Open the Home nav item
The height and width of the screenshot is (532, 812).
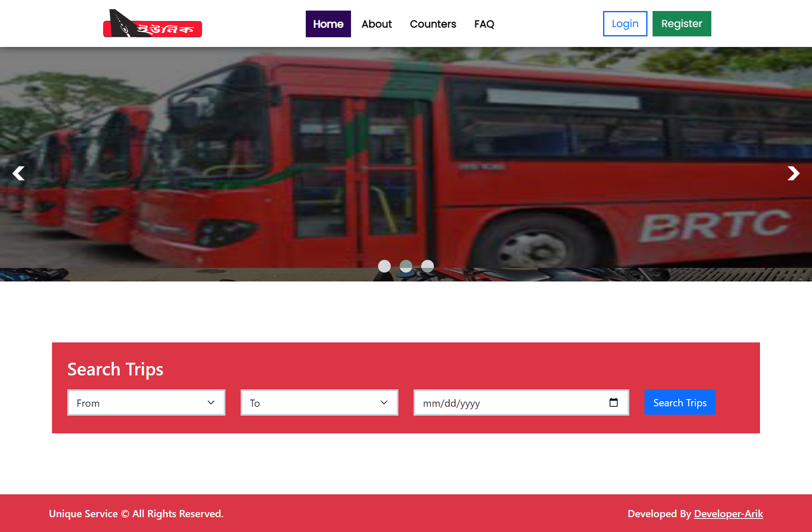click(328, 24)
